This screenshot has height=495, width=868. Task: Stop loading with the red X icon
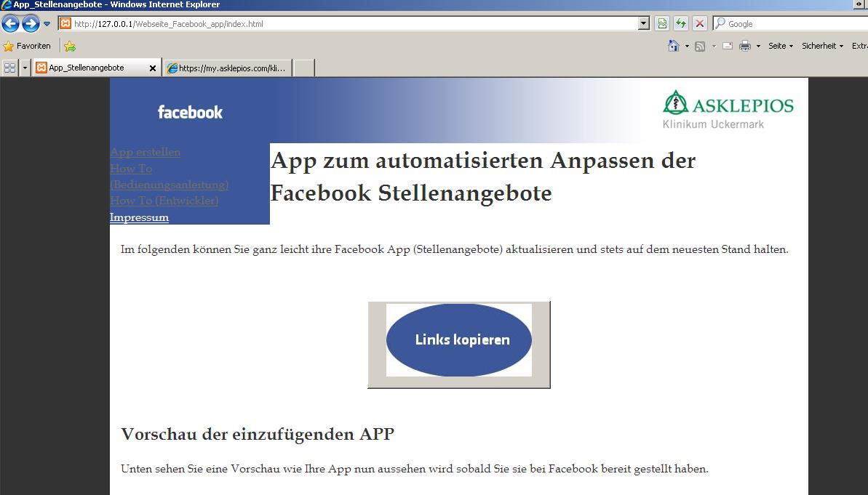click(x=700, y=24)
